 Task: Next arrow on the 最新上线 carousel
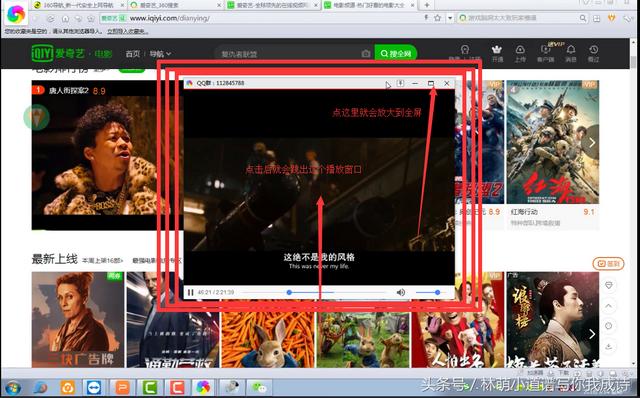(x=592, y=334)
